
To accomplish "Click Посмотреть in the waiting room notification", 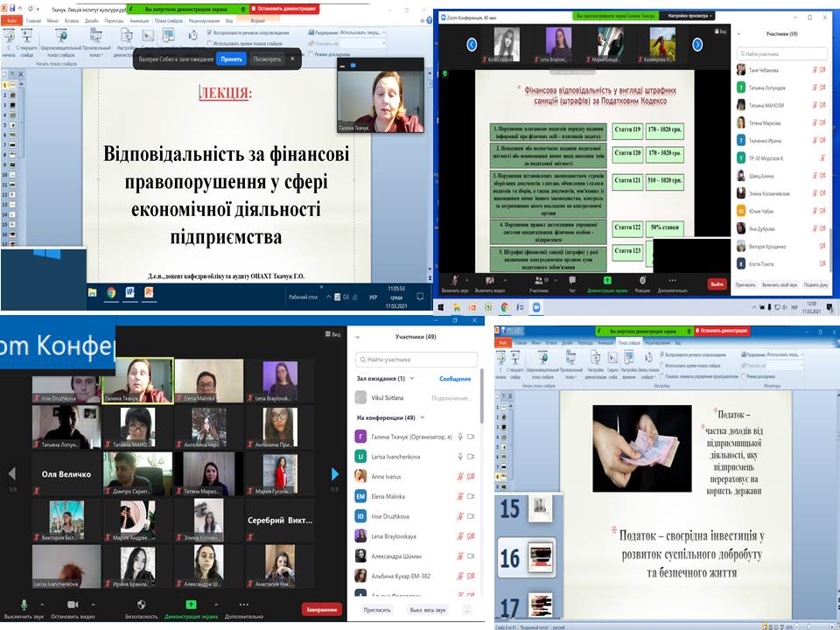I will tap(267, 59).
